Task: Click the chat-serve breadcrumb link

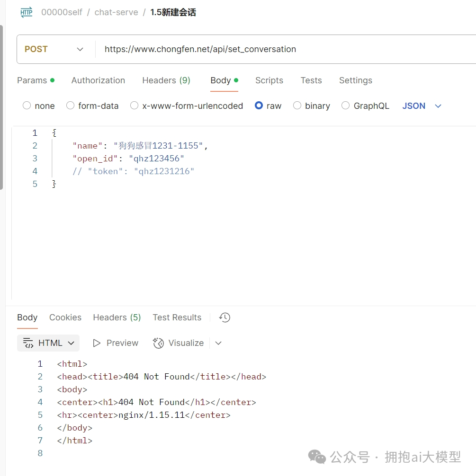Action: point(116,12)
